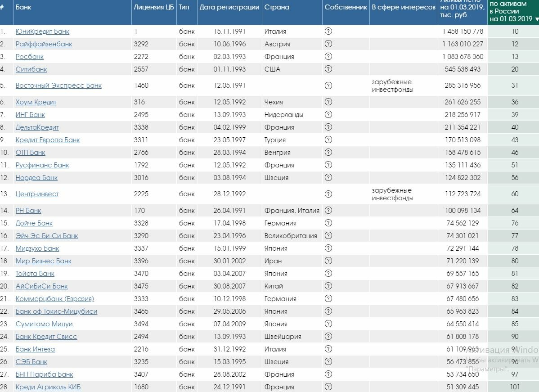The image size is (539, 392).
Task: Show owner info icon in Русфинанс Банк row
Action: point(328,165)
